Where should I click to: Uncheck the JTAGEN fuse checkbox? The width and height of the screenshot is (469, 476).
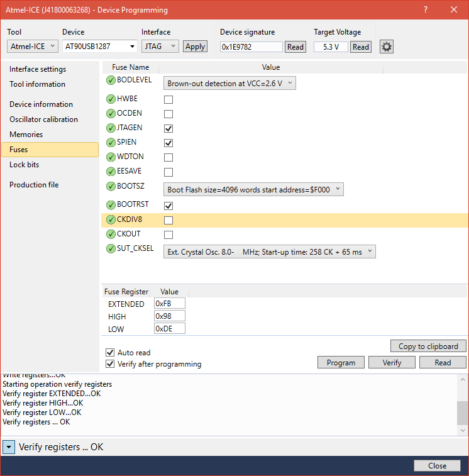click(x=168, y=129)
